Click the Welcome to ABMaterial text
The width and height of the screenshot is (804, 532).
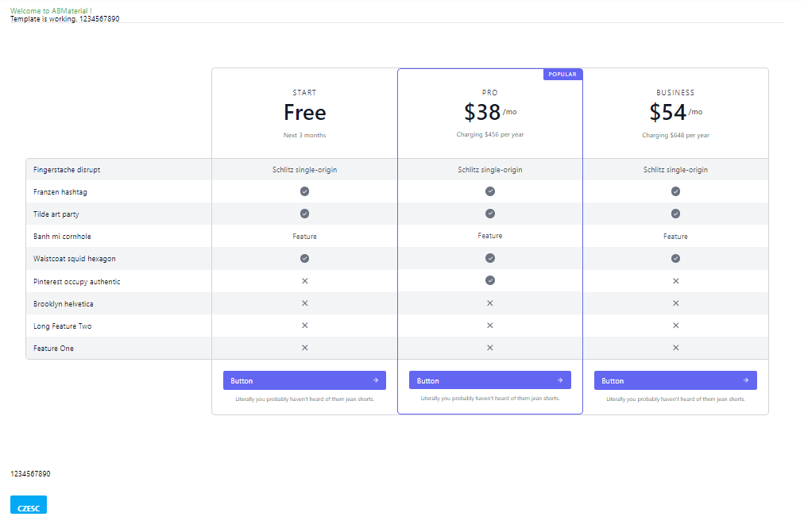(51, 10)
